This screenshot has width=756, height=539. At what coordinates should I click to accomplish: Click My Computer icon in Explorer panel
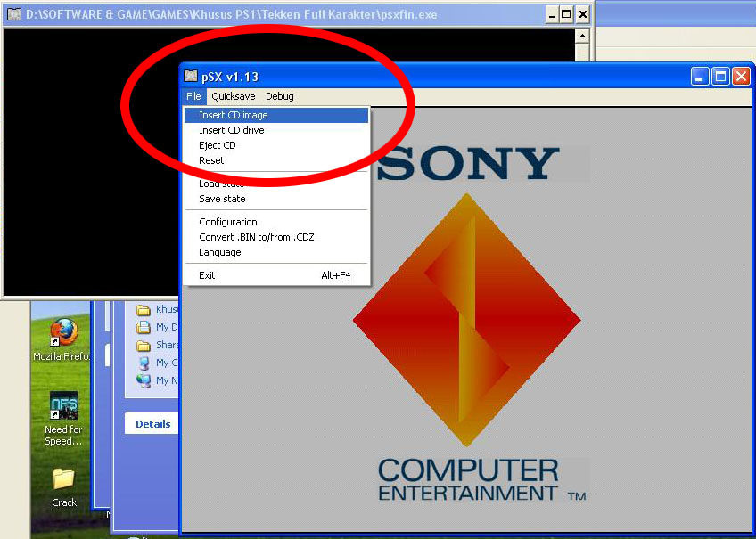144,363
